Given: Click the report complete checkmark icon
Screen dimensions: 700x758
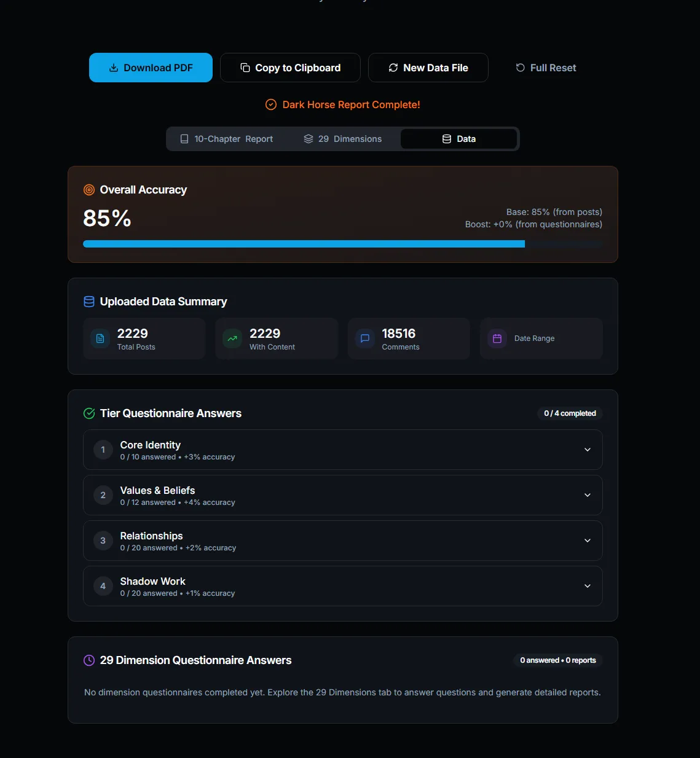Looking at the screenshot, I should pyautogui.click(x=271, y=104).
